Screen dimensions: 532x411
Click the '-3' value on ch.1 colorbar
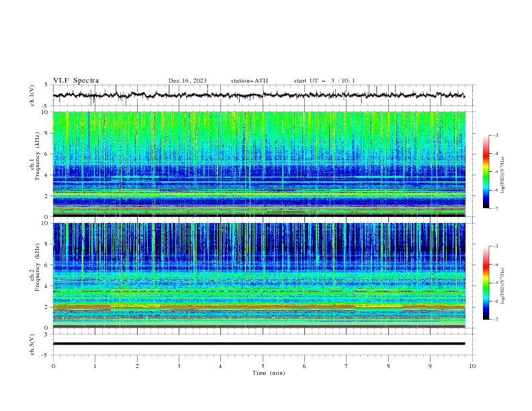495,135
